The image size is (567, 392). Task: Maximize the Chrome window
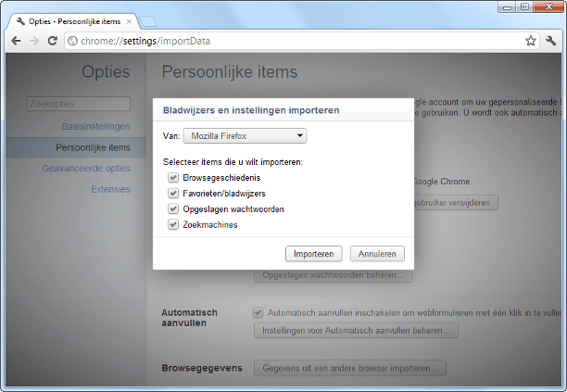pos(524,7)
